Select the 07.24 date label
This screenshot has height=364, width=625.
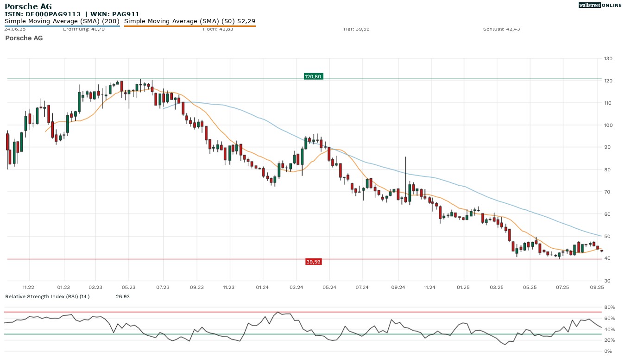[x=362, y=287]
